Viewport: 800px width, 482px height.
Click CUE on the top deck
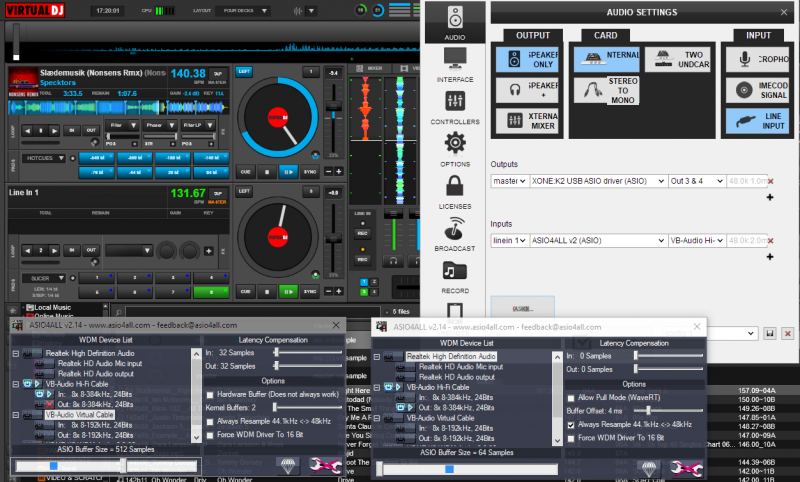[245, 172]
